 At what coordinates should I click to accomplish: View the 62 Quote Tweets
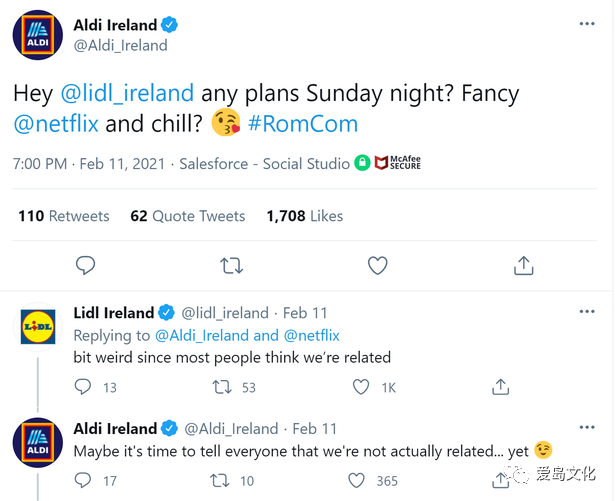(x=187, y=216)
